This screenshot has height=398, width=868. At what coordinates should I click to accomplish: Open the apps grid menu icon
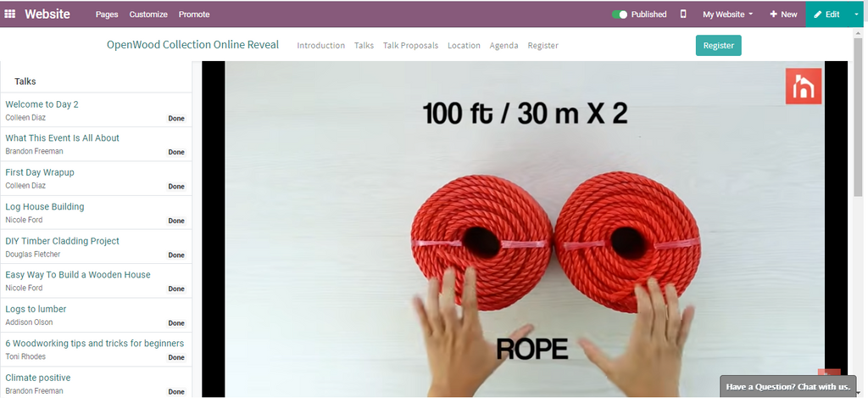10,14
